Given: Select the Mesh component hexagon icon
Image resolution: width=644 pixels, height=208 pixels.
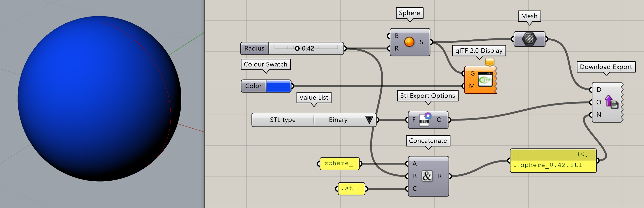Looking at the screenshot, I should (529, 39).
